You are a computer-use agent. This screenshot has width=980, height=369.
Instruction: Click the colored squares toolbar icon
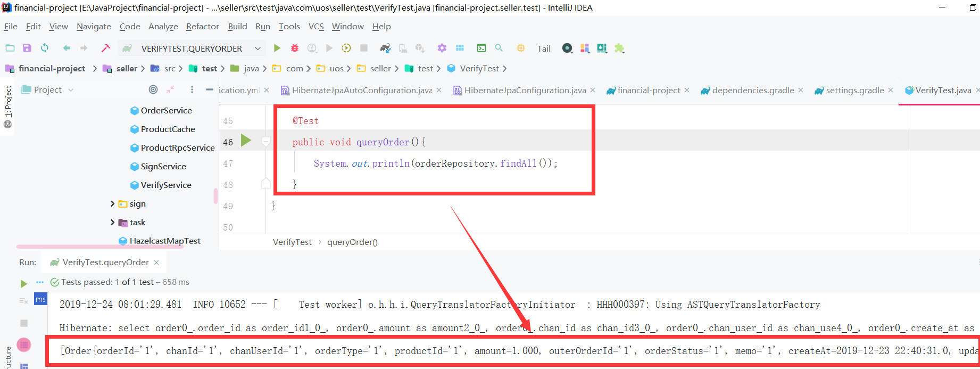585,48
